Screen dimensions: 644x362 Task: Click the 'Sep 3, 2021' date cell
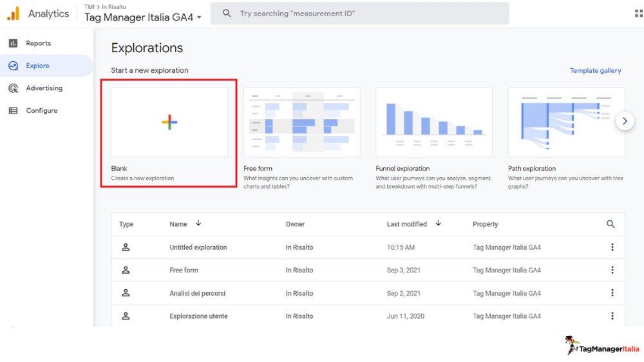pyautogui.click(x=403, y=271)
